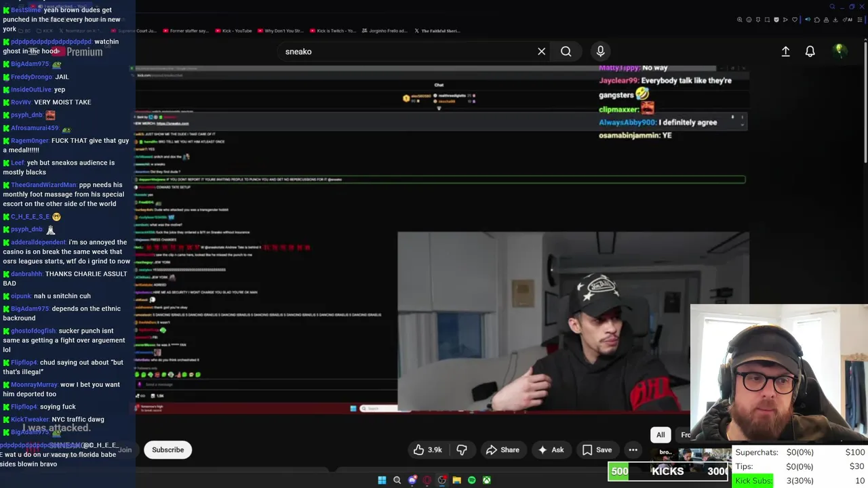Open File Explorer from the taskbar
This screenshot has height=488, width=868.
point(457,480)
